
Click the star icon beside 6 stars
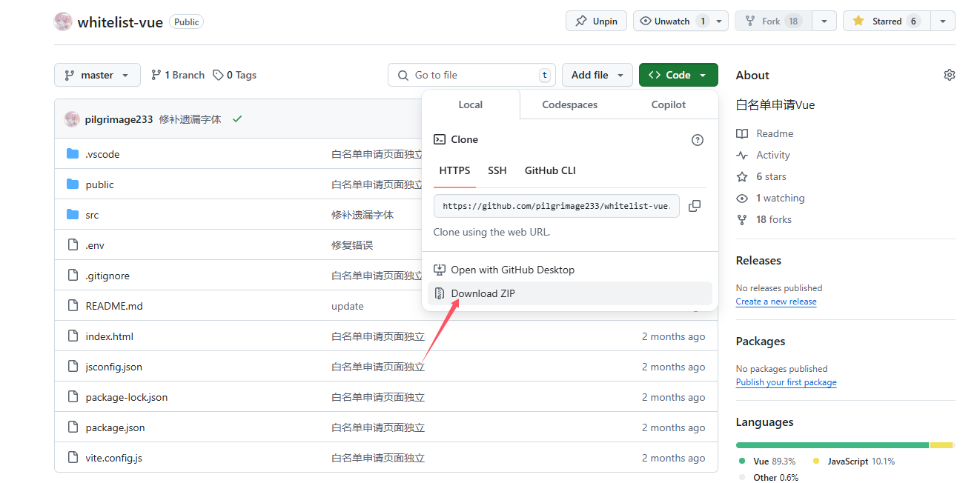[x=742, y=177]
